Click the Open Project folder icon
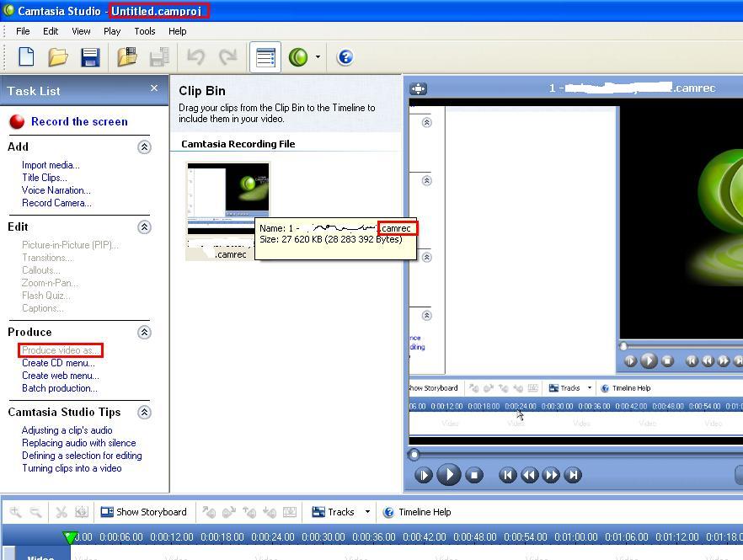Screen dimensions: 743x560 58,57
